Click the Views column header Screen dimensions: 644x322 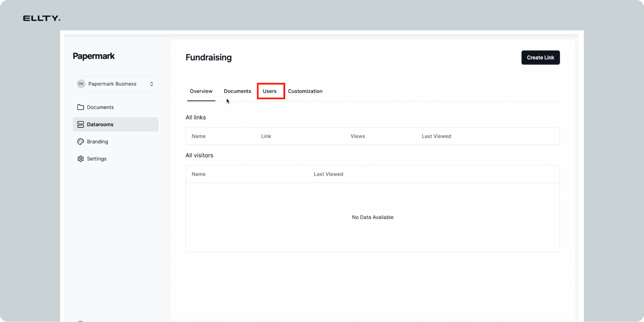[x=358, y=136]
